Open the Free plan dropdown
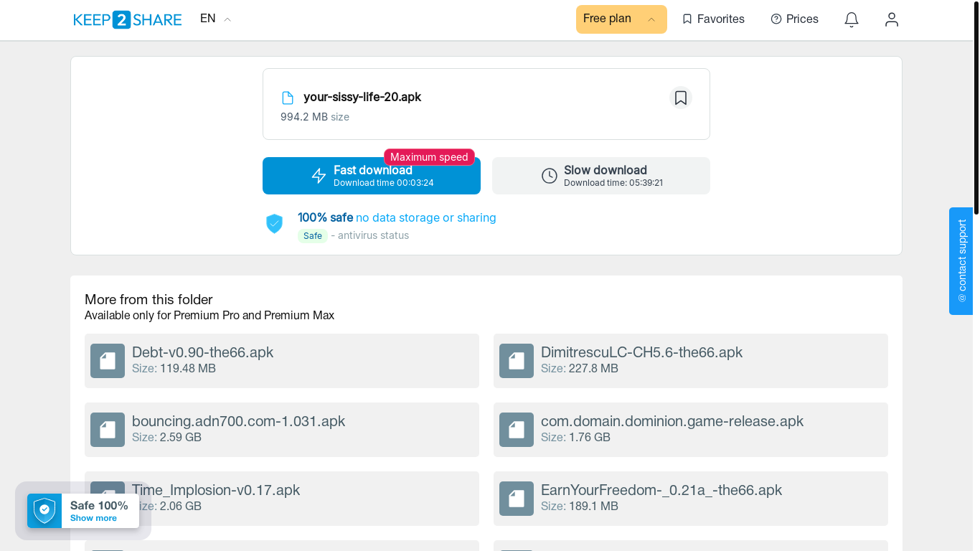The image size is (980, 551). [621, 19]
